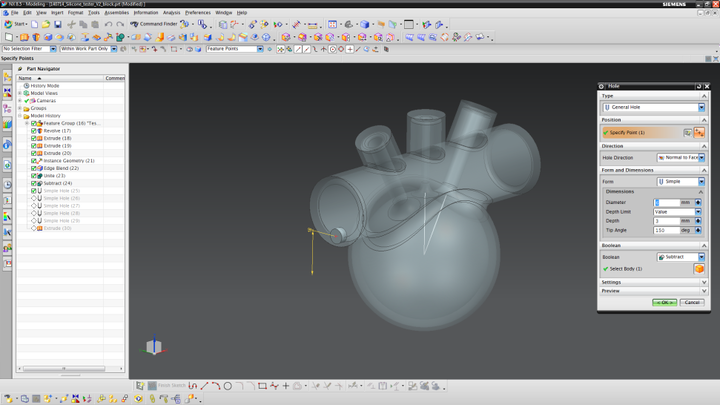Open the Analysis menu
Image resolution: width=720 pixels, height=405 pixels.
pyautogui.click(x=172, y=13)
